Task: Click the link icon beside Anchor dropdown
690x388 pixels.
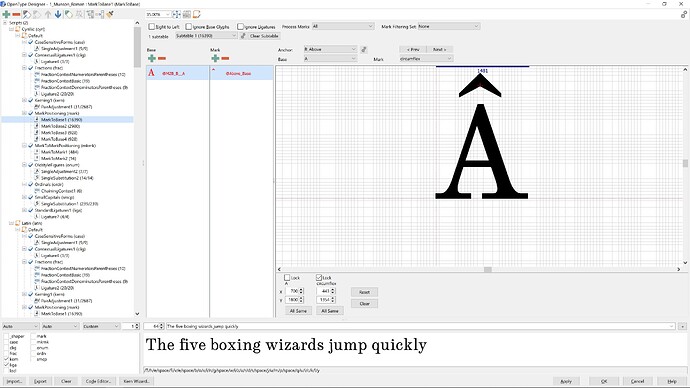Action: pos(363,49)
